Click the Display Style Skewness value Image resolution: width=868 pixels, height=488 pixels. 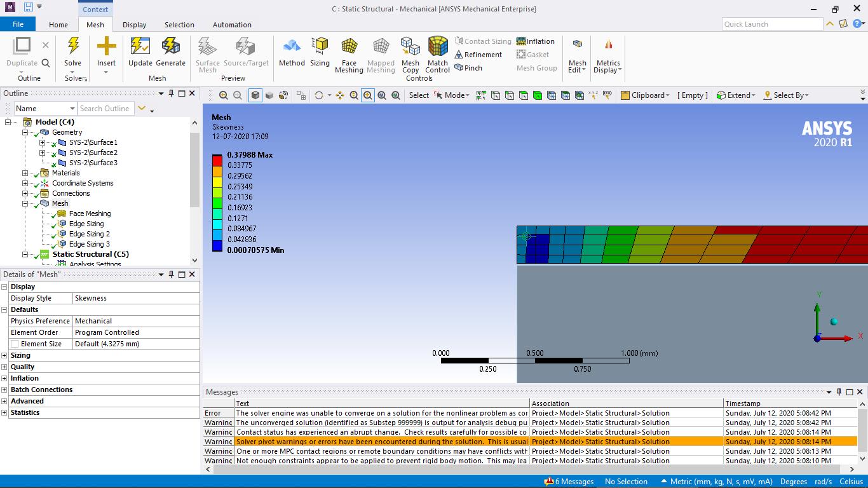pos(136,298)
